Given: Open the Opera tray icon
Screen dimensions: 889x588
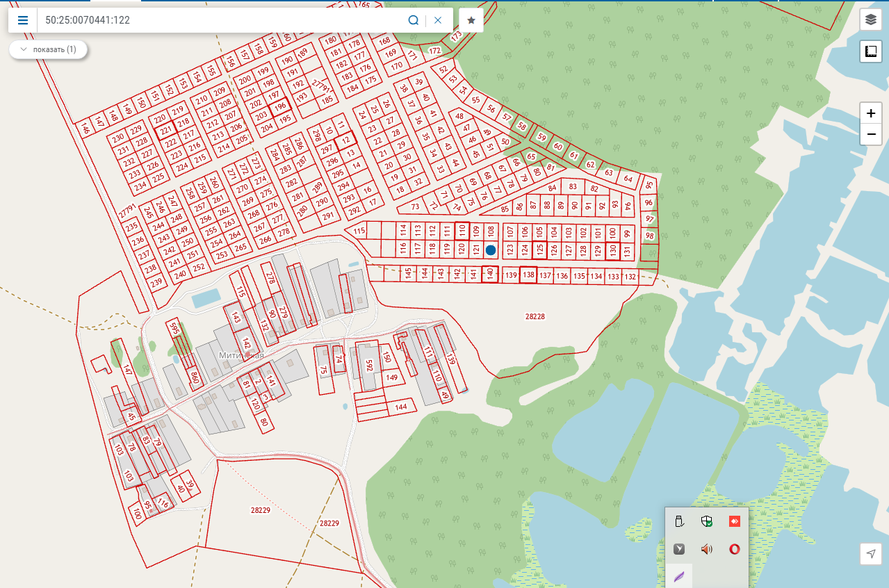Looking at the screenshot, I should (x=734, y=549).
